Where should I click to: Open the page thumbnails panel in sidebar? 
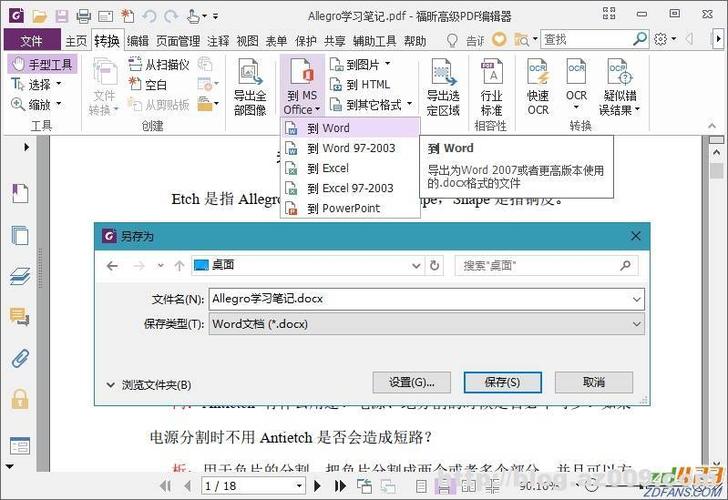point(20,236)
